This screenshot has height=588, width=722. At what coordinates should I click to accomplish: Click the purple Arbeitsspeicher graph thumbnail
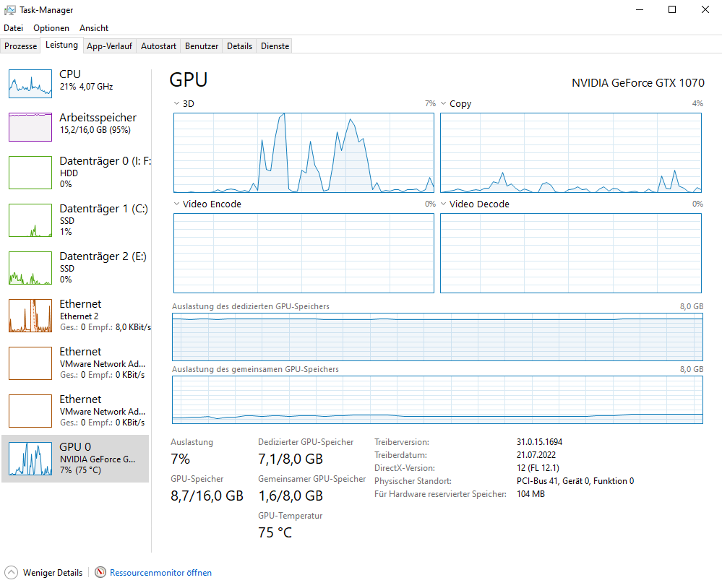[x=30, y=126]
